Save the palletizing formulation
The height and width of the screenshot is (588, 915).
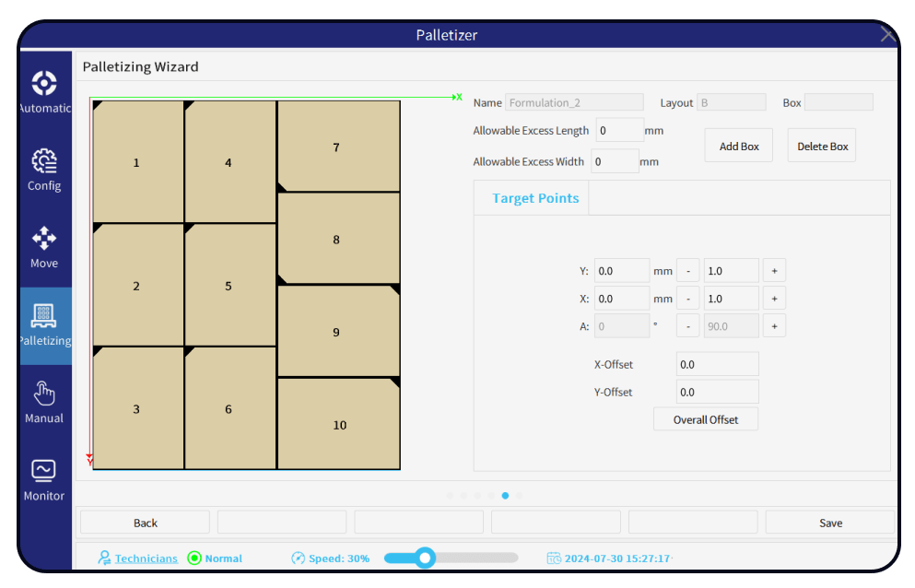point(829,523)
